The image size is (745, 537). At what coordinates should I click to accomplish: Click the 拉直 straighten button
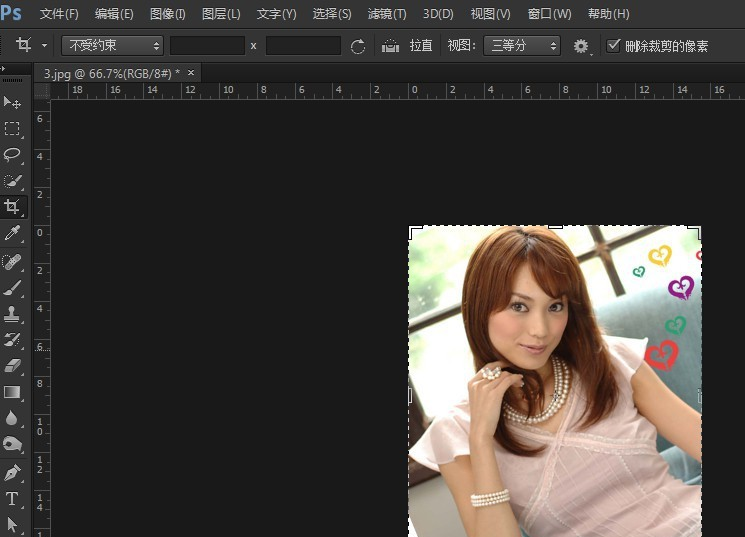421,46
